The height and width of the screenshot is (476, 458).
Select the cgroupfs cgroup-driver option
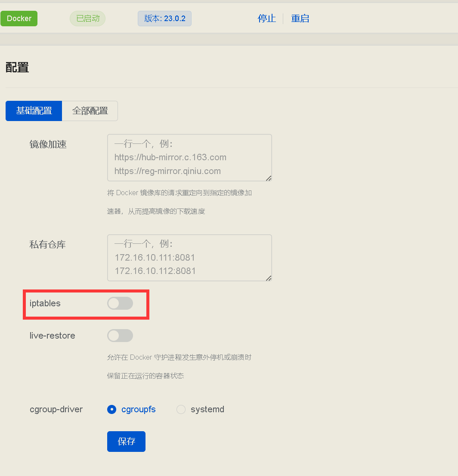tap(111, 409)
